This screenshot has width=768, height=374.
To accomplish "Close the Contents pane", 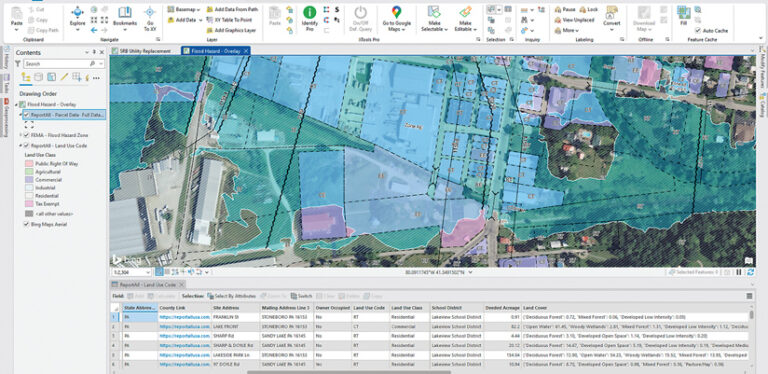I will click(102, 52).
